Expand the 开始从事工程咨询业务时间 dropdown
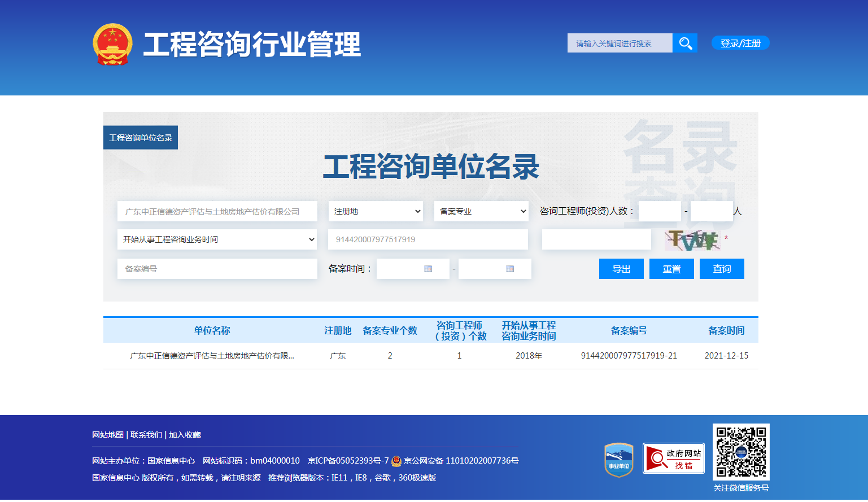Screen dimensions: 868x502 pyautogui.click(x=217, y=239)
